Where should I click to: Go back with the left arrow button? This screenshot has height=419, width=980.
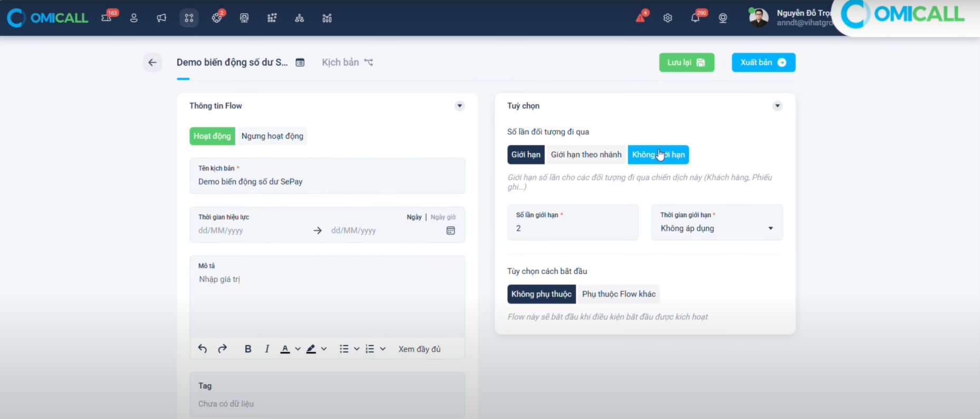point(152,62)
